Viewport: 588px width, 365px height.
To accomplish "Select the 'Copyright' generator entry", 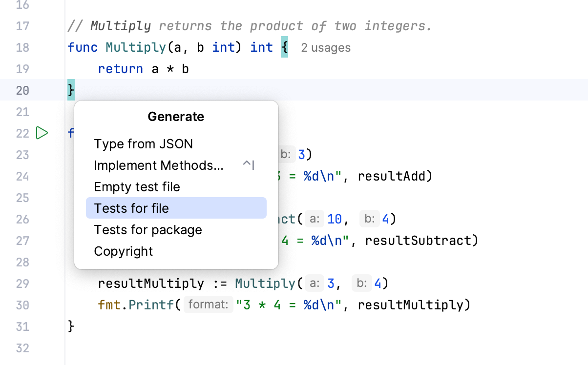I will (124, 251).
